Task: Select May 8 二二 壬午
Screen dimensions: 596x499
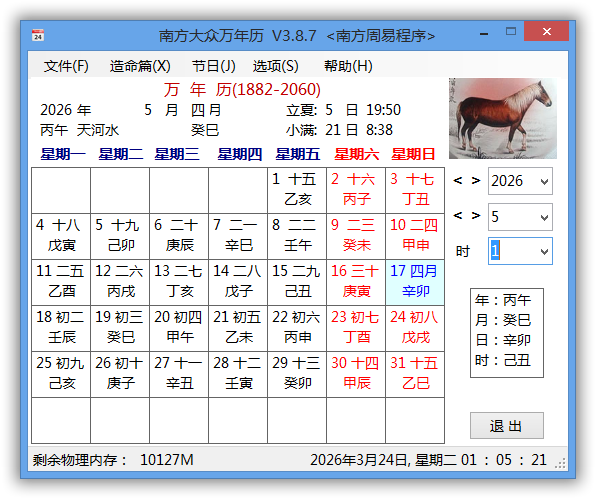Action: pyautogui.click(x=297, y=236)
